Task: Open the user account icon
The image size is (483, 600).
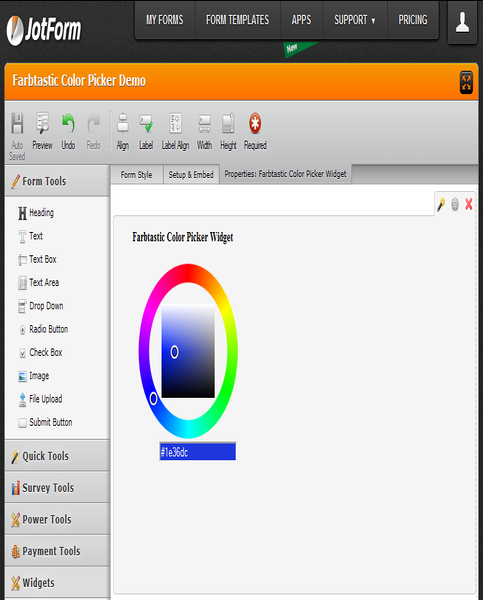Action: pyautogui.click(x=462, y=22)
